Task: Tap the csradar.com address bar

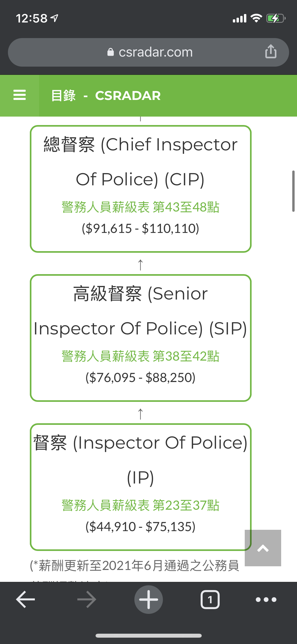Action: (x=148, y=52)
